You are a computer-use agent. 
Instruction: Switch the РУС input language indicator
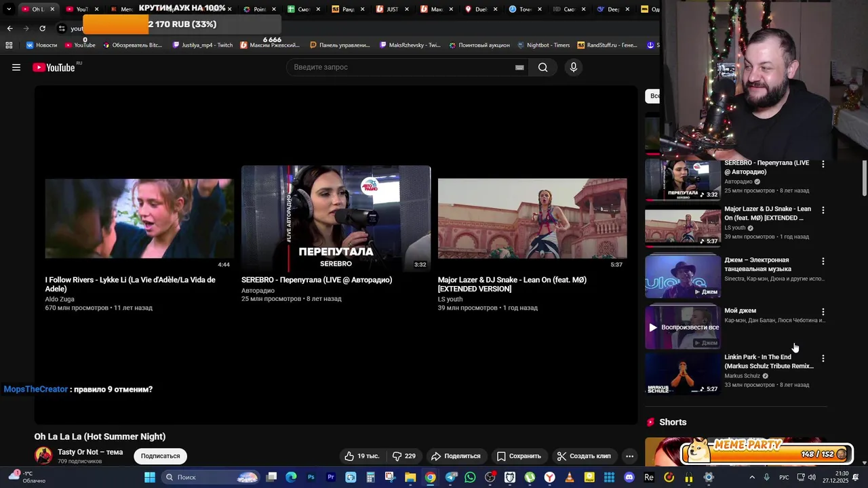coord(784,477)
